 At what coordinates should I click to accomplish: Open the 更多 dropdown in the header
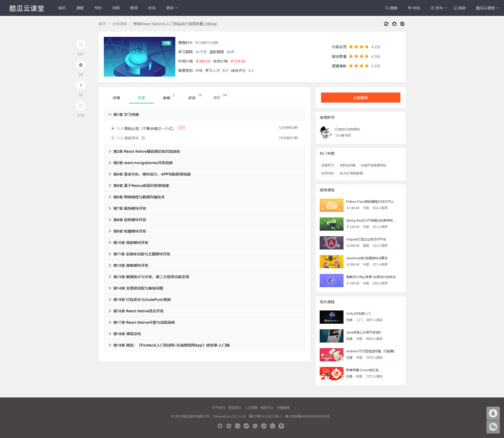[x=172, y=8]
